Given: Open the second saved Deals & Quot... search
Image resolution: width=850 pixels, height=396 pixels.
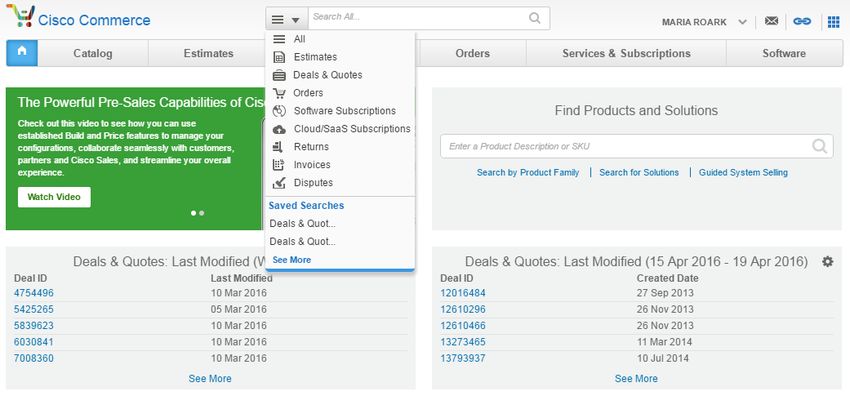Looking at the screenshot, I should (302, 241).
